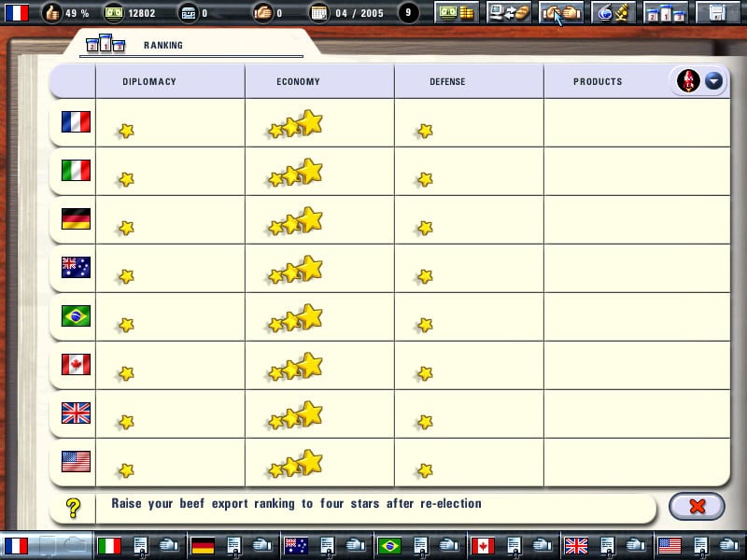Viewport: 747px width, 560px height.
Task: Open the document icon next to Italy flag
Action: click(x=140, y=546)
